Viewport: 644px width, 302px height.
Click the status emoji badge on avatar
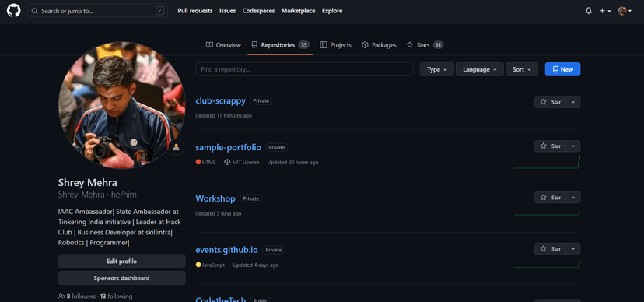(177, 146)
